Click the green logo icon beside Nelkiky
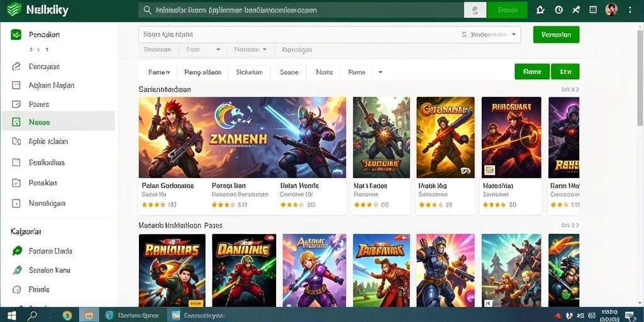This screenshot has width=644, height=322. click(x=14, y=9)
